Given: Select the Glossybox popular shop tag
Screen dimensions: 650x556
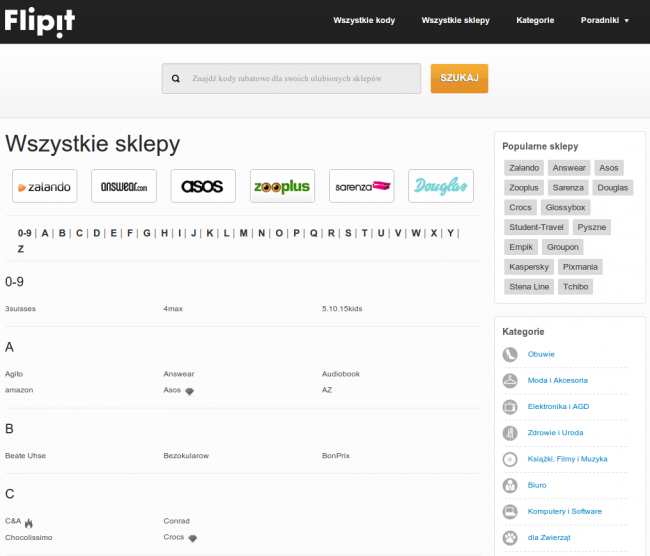Looking at the screenshot, I should click(x=565, y=207).
